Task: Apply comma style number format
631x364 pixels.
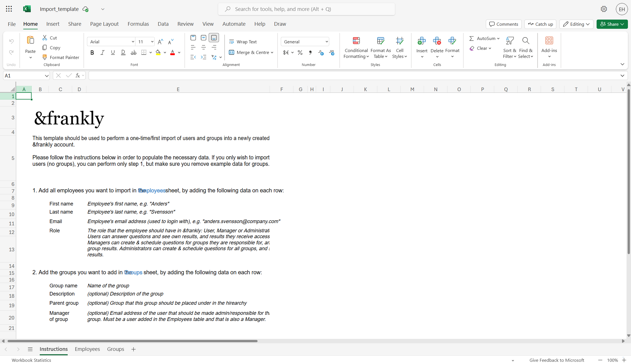Action: (x=310, y=53)
